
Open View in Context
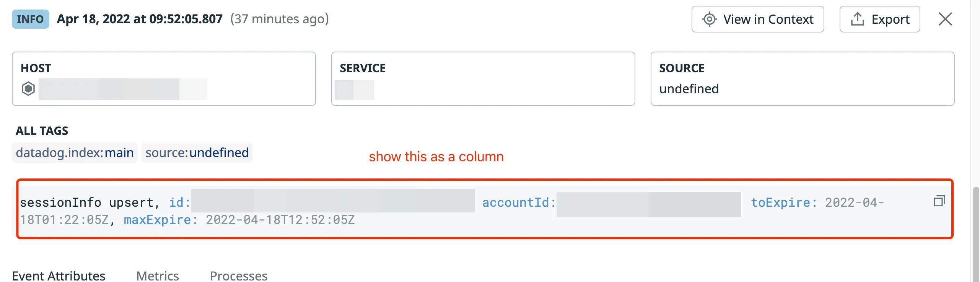[x=757, y=19]
